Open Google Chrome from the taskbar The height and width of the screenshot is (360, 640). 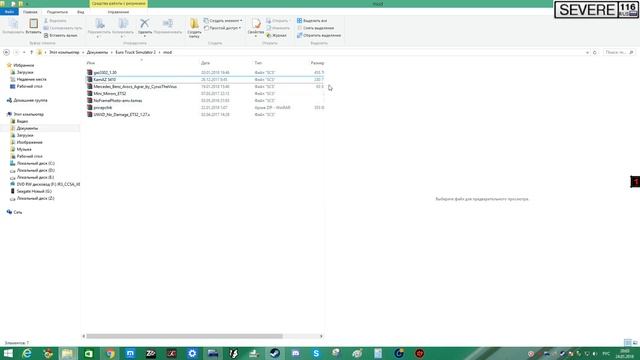tap(110, 353)
